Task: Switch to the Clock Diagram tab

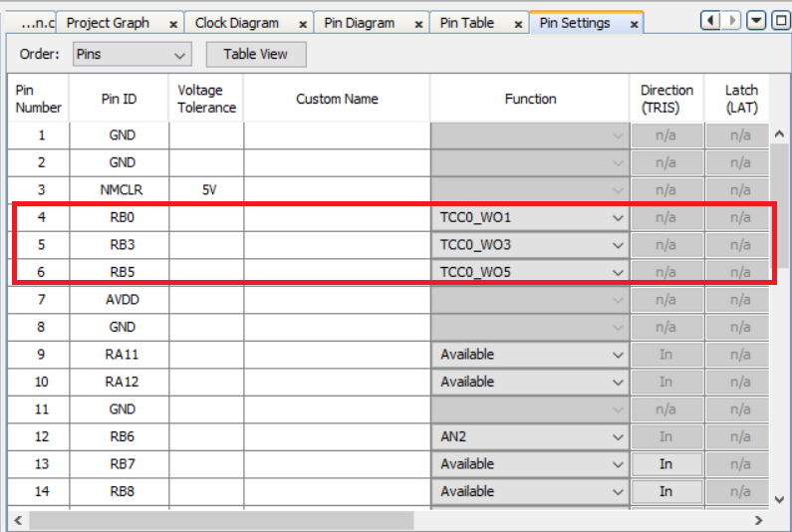Action: pyautogui.click(x=236, y=23)
